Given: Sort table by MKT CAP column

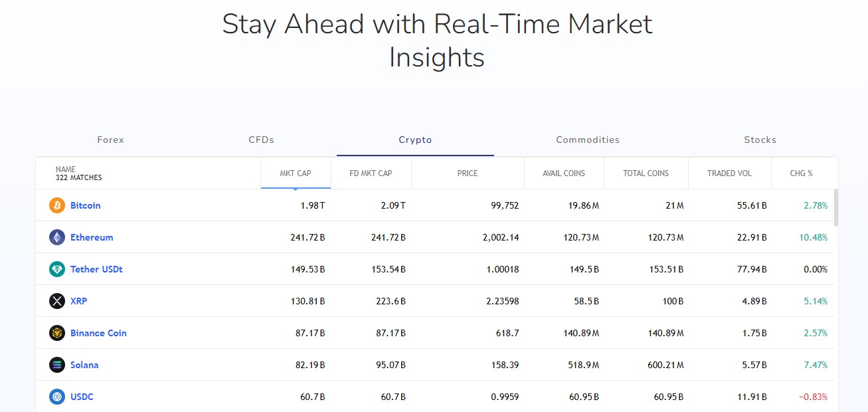Looking at the screenshot, I should pos(296,173).
